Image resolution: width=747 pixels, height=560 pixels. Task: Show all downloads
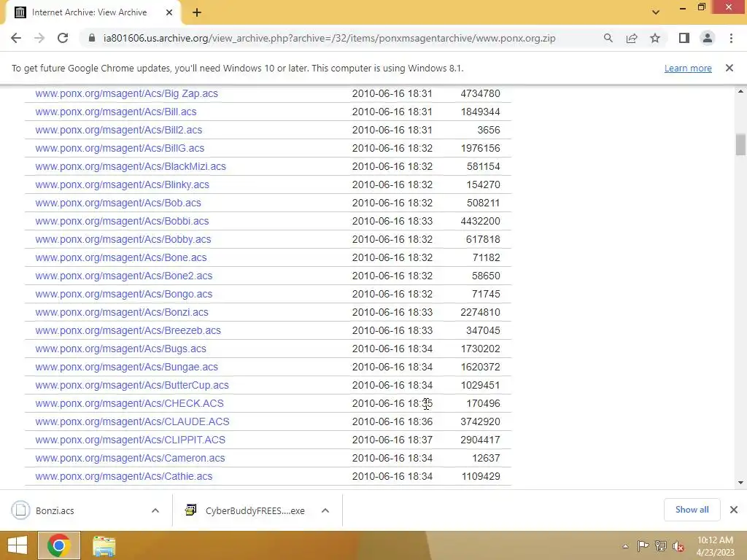(692, 510)
